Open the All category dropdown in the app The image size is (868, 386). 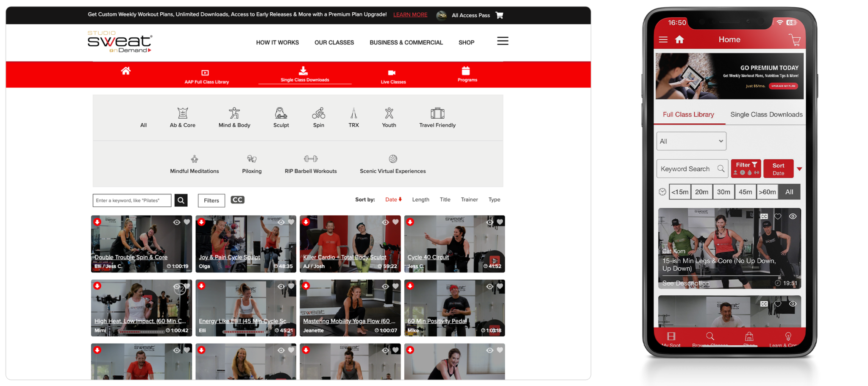point(691,141)
